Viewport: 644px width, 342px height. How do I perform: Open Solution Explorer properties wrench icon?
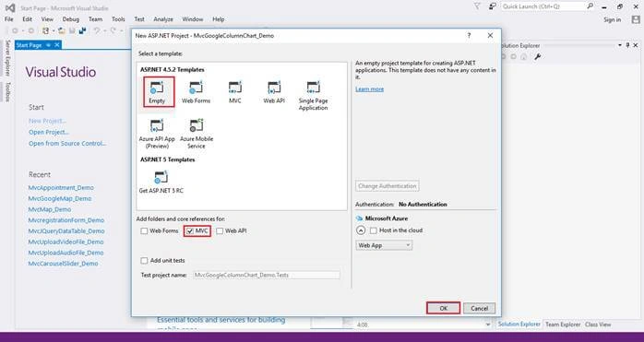(537, 56)
